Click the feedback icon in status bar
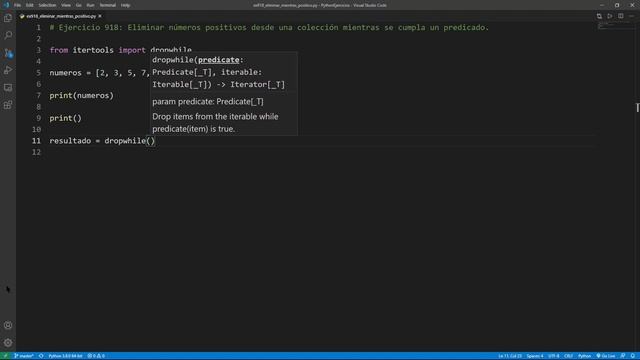The height and width of the screenshot is (360, 640). click(x=623, y=356)
